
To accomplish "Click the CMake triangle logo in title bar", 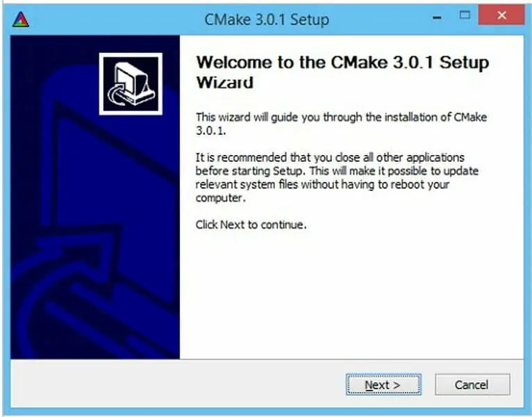I will (x=21, y=19).
